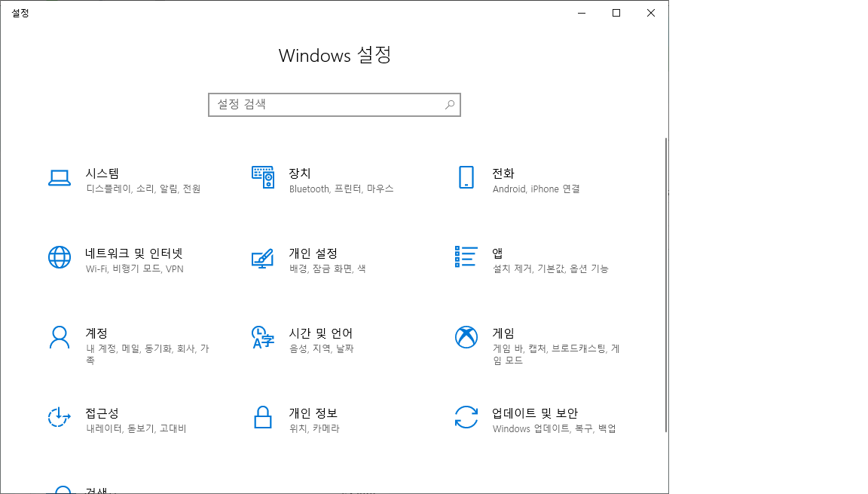868x494 pixels.
Task: Click the 업데이트 및 보안 title
Action: (535, 413)
